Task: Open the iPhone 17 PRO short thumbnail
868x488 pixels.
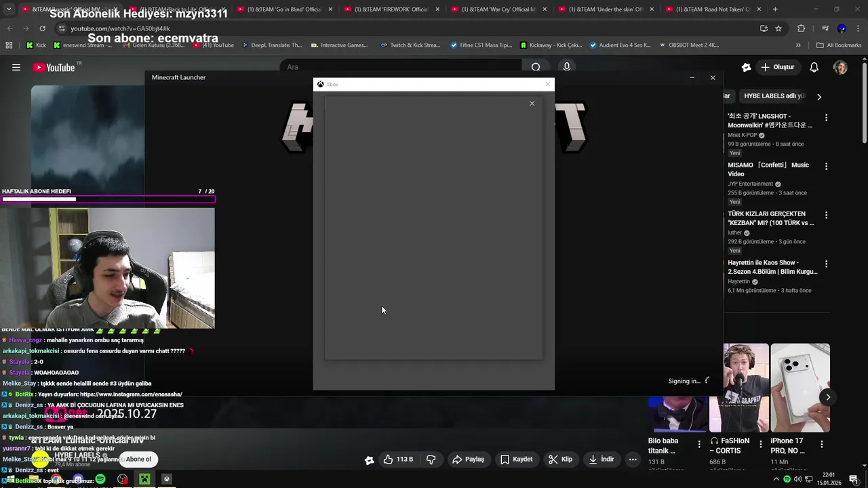Action: tap(800, 388)
